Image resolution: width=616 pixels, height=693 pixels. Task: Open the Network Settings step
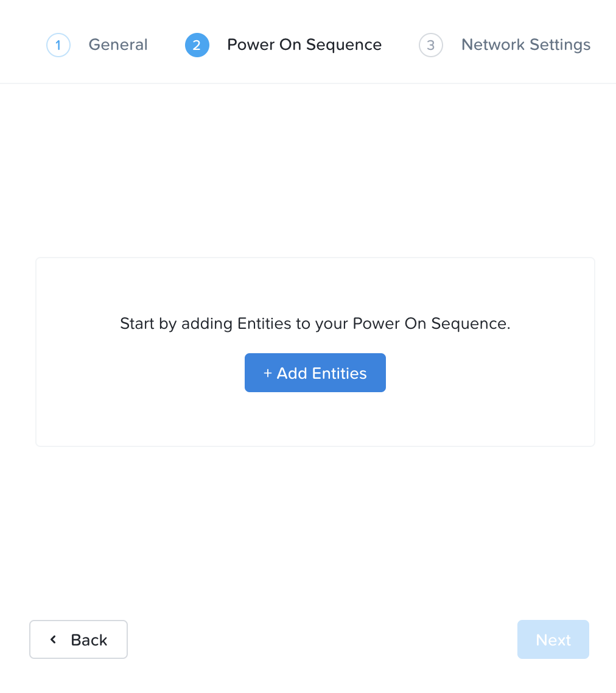point(526,45)
